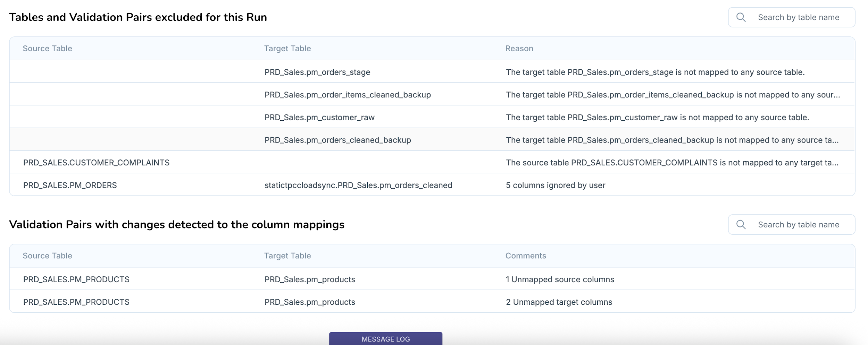Click the Reason column header

(519, 49)
